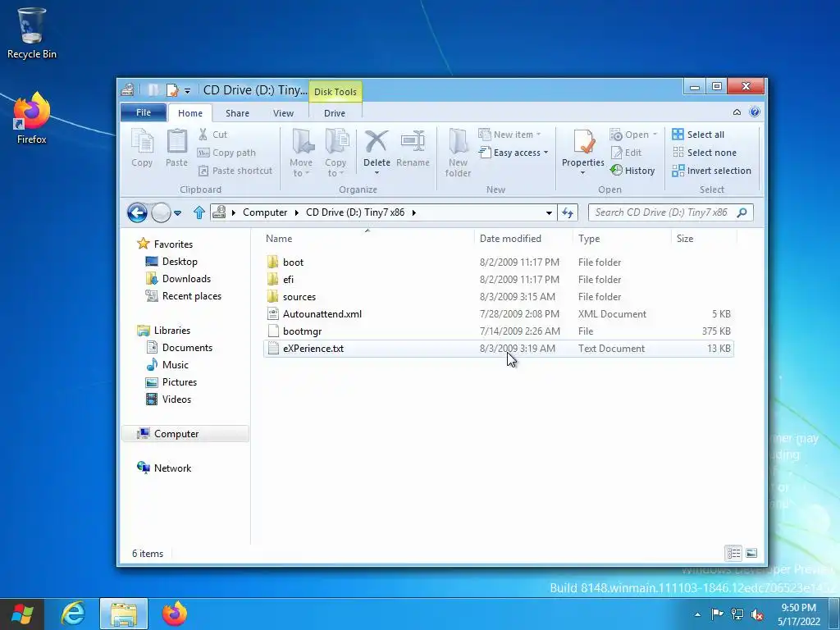Click the Rename icon in Organize group

tap(413, 141)
